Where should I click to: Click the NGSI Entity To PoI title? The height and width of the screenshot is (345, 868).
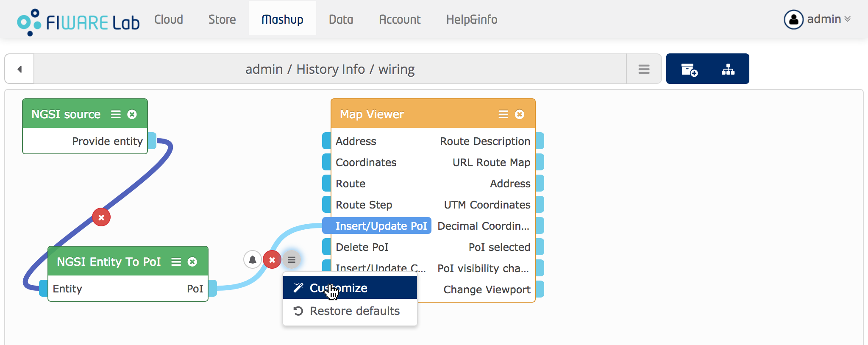pos(109,262)
